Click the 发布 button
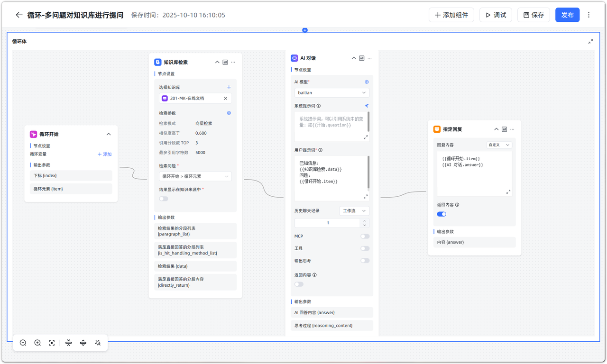607x364 pixels. tap(567, 15)
